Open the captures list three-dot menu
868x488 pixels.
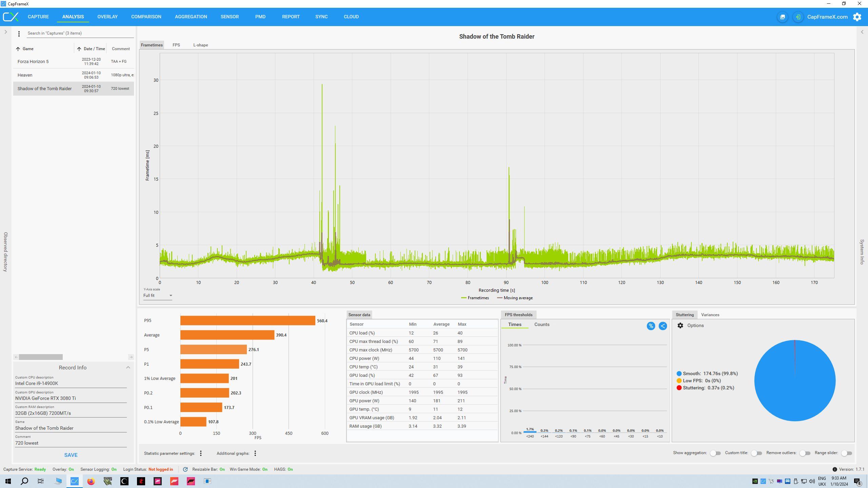point(19,34)
